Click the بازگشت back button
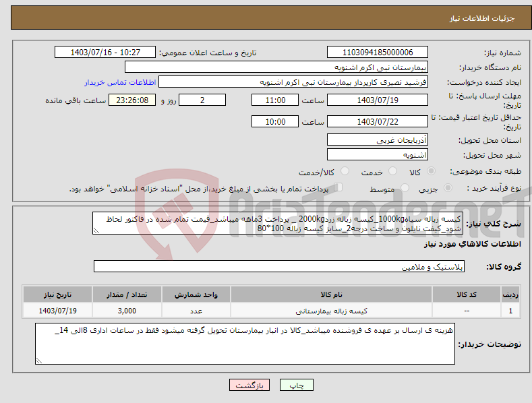Image resolution: width=532 pixels, height=403 pixels. [249, 385]
